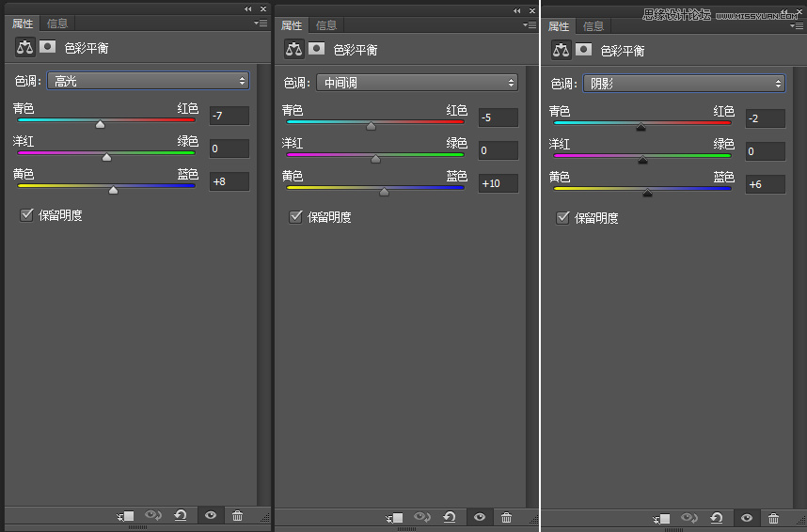Reset adjustments in the 高光 panel
Viewport: 807px width, 532px height.
tap(181, 515)
